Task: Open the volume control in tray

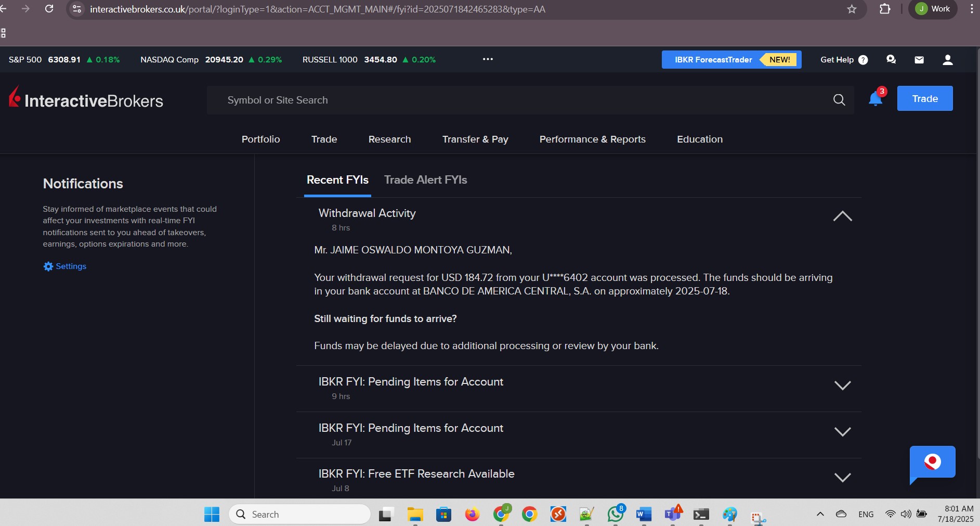Action: click(x=906, y=514)
